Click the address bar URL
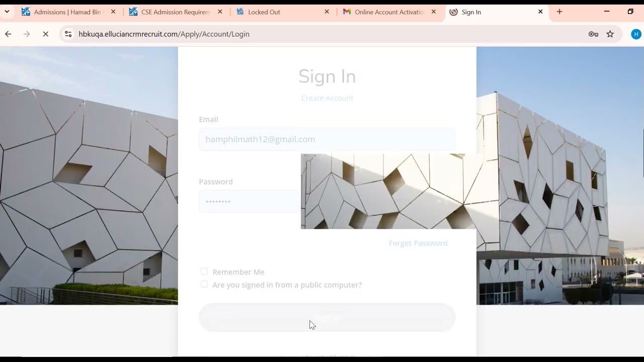The image size is (644, 362). 164,34
